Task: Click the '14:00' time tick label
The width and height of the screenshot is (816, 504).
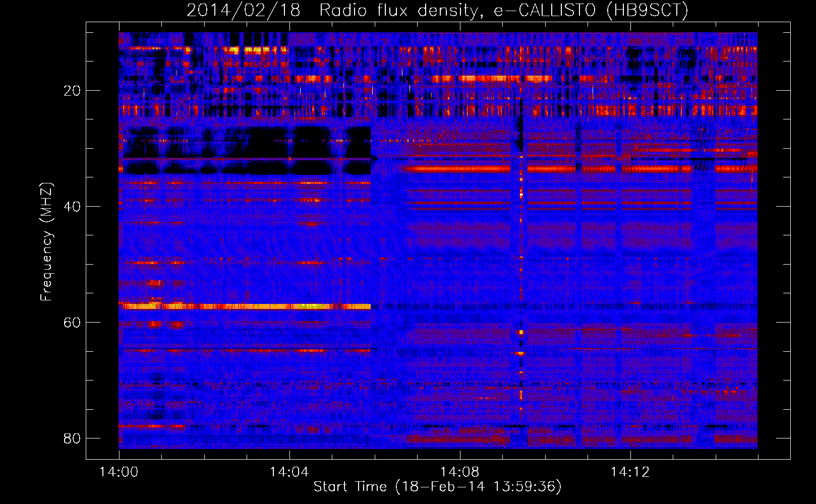Action: coord(119,472)
